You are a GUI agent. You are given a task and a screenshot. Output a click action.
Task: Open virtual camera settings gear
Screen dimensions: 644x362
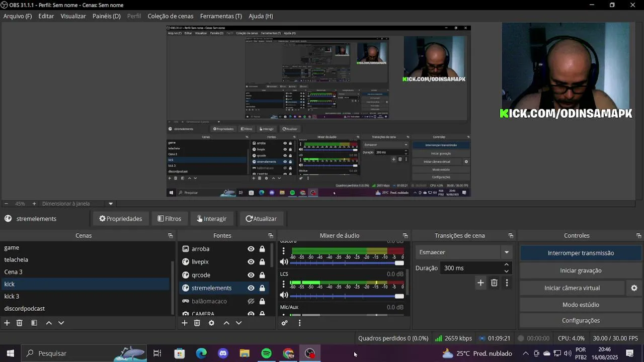[x=634, y=288]
